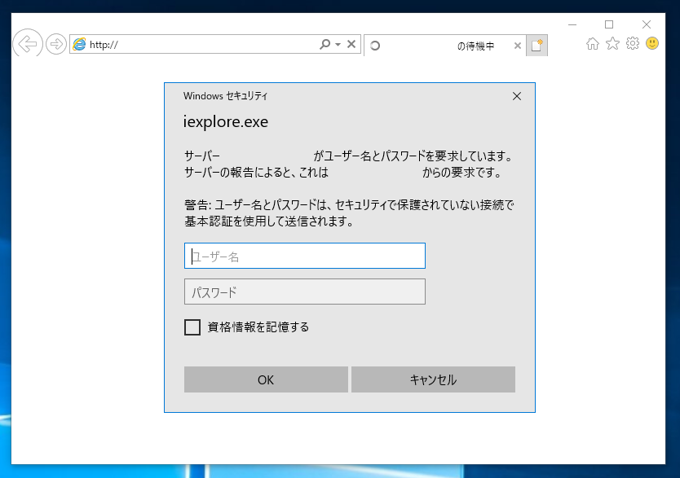Image resolution: width=680 pixels, height=478 pixels.
Task: Click the Internet Explorer icon in address bar
Action: 79,44
